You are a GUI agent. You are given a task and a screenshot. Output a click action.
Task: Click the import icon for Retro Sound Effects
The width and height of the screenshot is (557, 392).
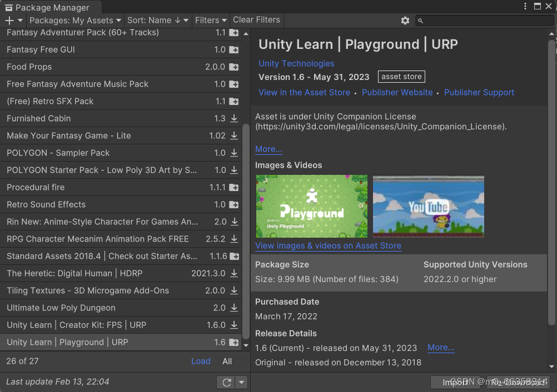point(233,204)
